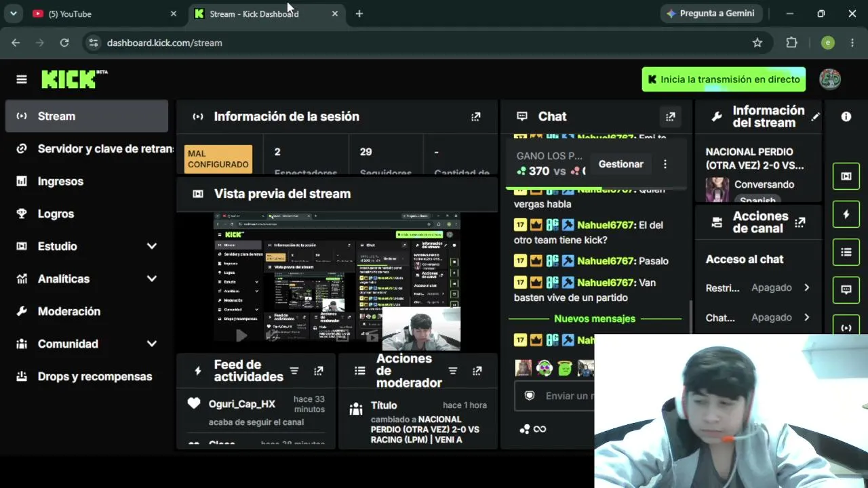Toggle the activity feed lightning widget in right rail
868x488 pixels.
pos(846,214)
